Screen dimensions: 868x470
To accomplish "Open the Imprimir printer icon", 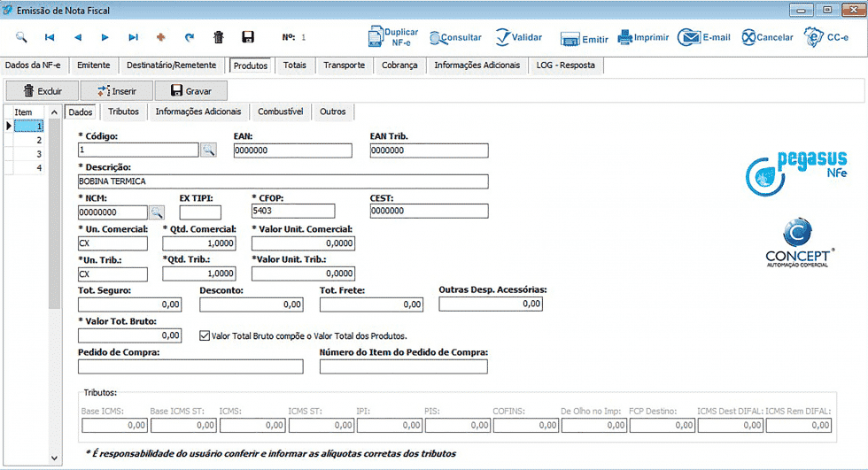I will pos(625,37).
